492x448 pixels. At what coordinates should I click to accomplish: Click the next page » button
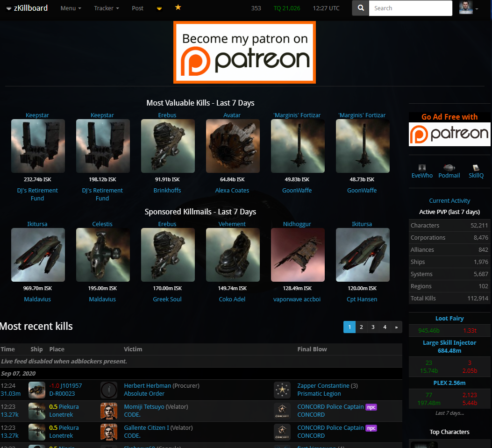(x=396, y=327)
